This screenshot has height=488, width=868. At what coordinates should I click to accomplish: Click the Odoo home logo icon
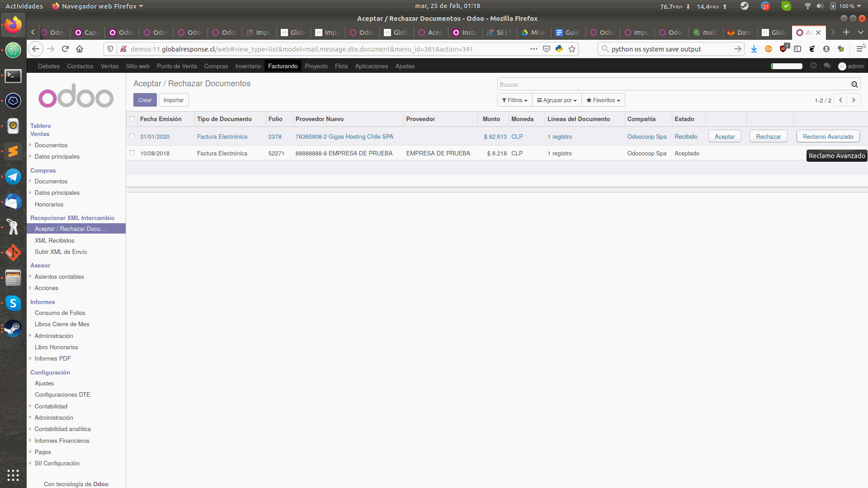[76, 97]
